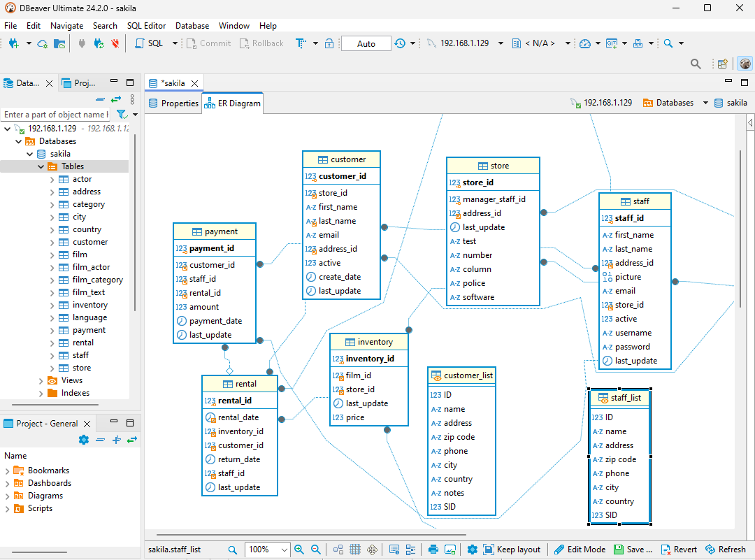Expand the Bookmarks project folder
755x560 pixels.
[x=7, y=471]
